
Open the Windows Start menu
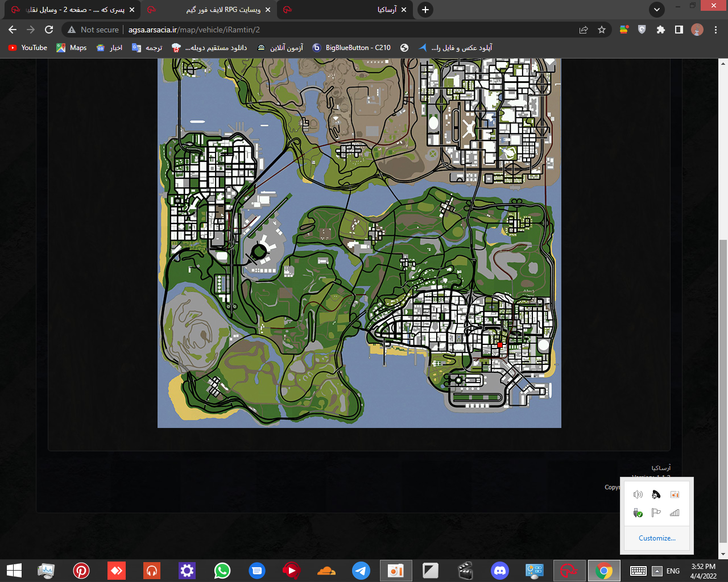point(14,571)
